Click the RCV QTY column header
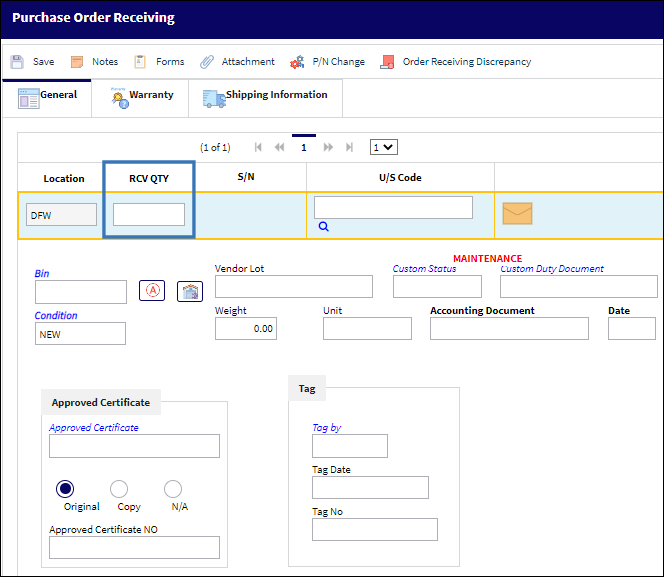This screenshot has width=664, height=577. click(x=149, y=178)
